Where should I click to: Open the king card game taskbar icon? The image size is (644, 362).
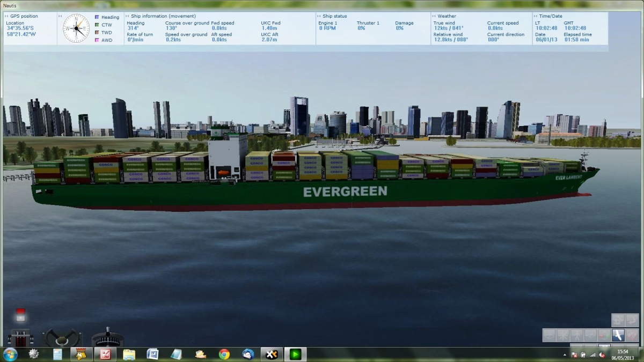[81, 354]
